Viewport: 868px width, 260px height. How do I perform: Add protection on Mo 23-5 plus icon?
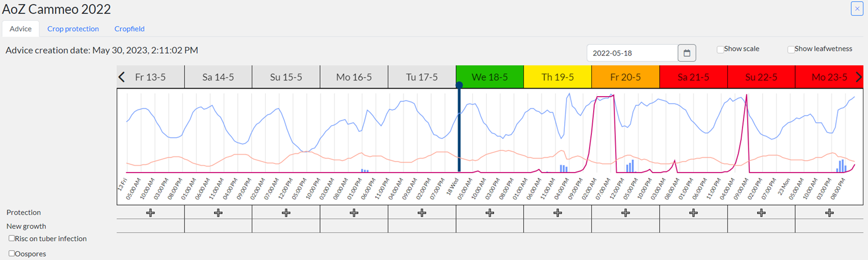pyautogui.click(x=829, y=213)
